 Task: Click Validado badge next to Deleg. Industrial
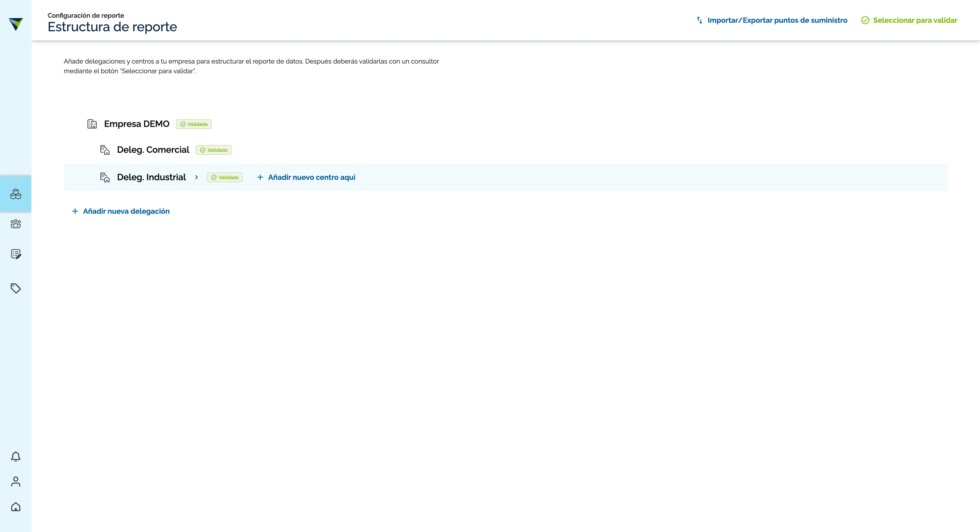tap(225, 177)
